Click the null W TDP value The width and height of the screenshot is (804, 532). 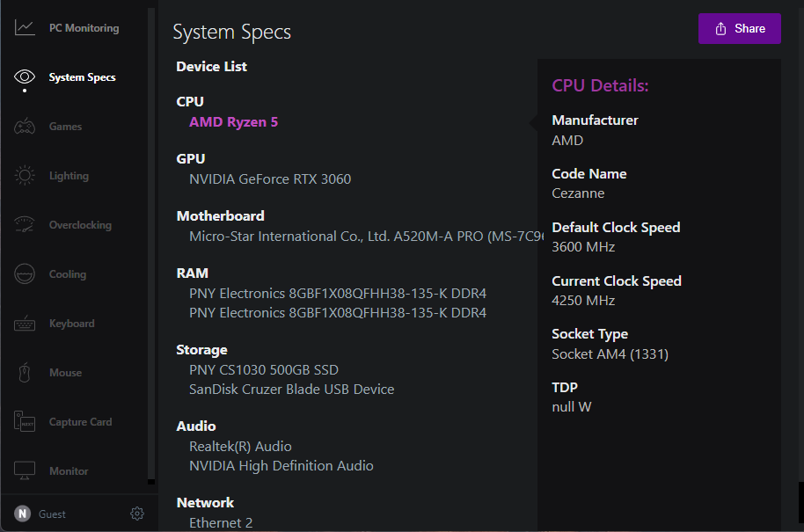[571, 407]
